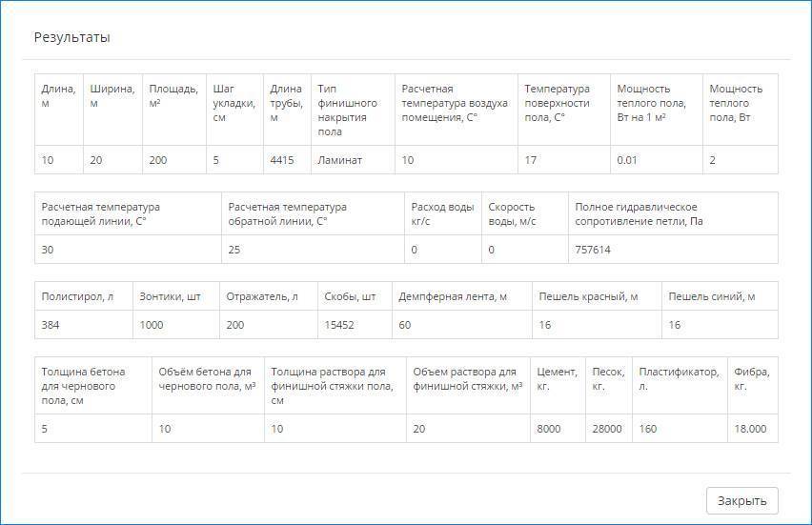Click the power per m² value 0.01

pyautogui.click(x=627, y=160)
